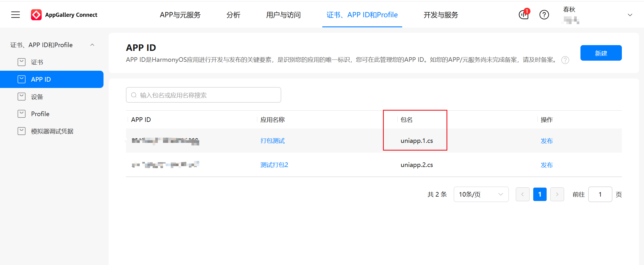Focus the 前往 page number field

pos(600,194)
